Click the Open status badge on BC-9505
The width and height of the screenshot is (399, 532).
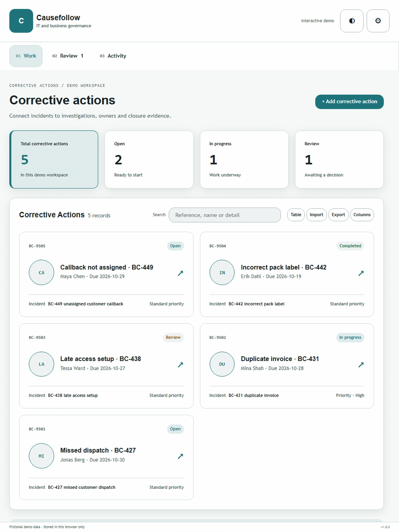(175, 246)
